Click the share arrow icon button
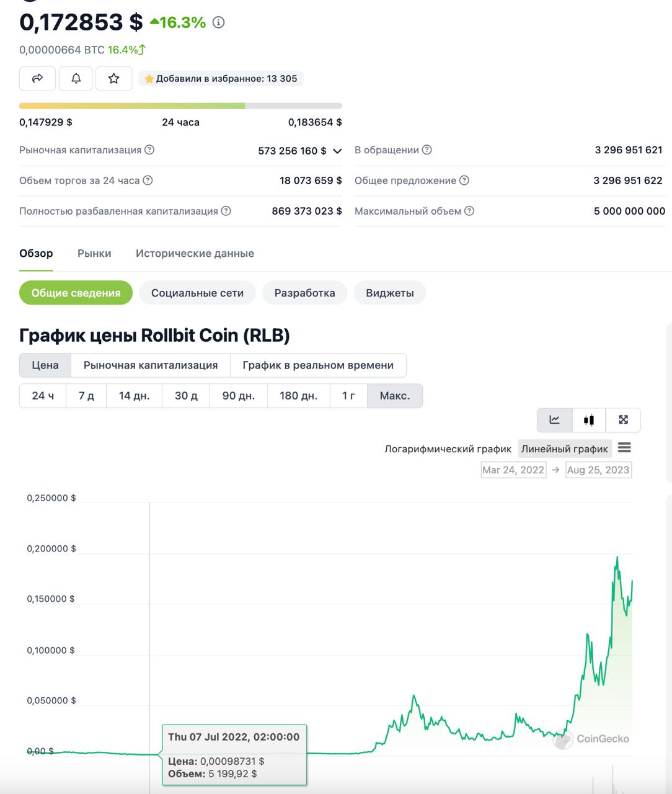Viewport: 672px width, 794px height. [x=38, y=79]
